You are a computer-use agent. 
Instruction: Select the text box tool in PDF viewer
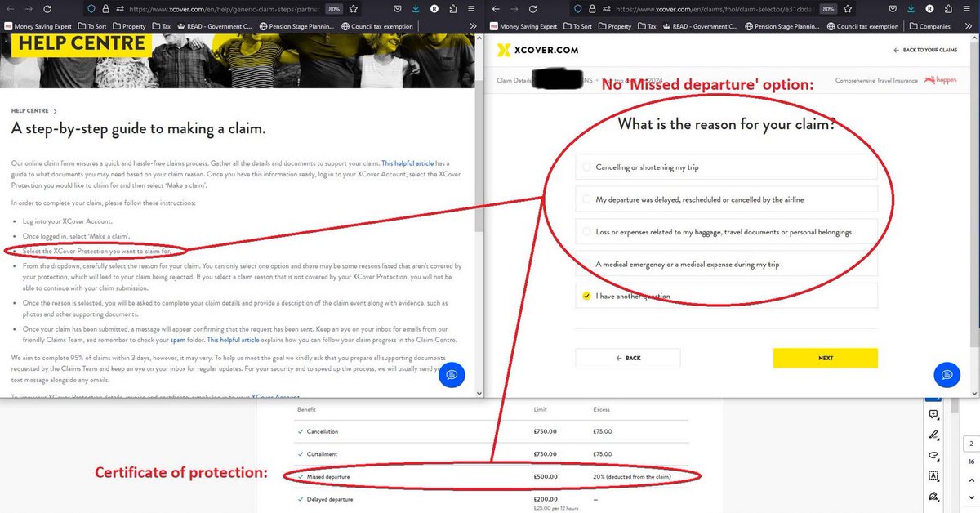tap(933, 475)
